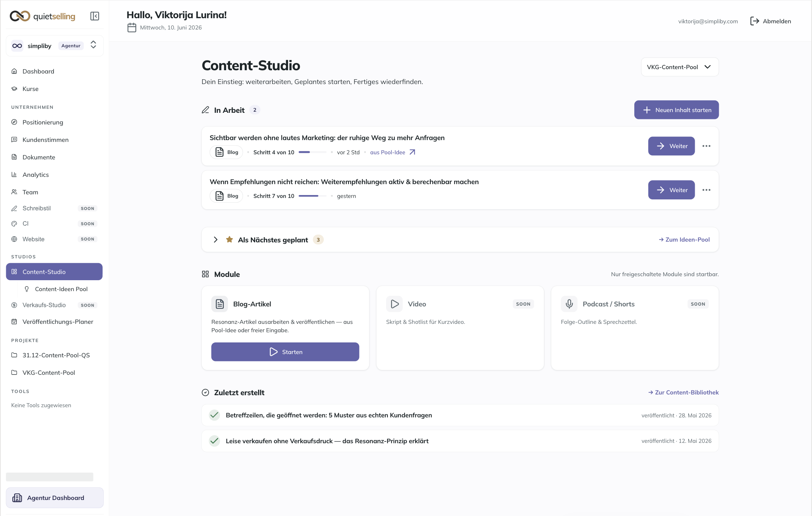
Task: Open Team in the sidebar
Action: tap(54, 192)
